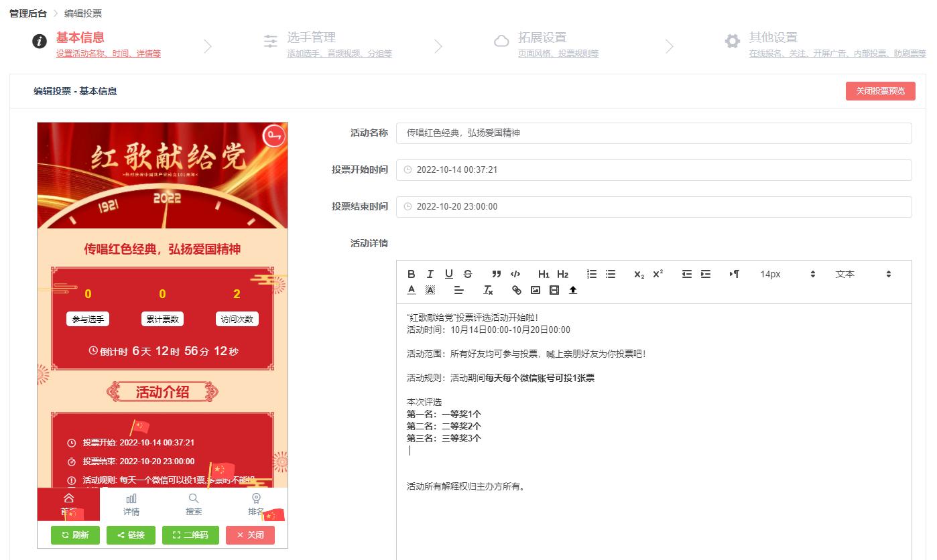Apply Heading 1 in the editor toolbar
Viewport: 937px width, 560px height.
pyautogui.click(x=543, y=274)
